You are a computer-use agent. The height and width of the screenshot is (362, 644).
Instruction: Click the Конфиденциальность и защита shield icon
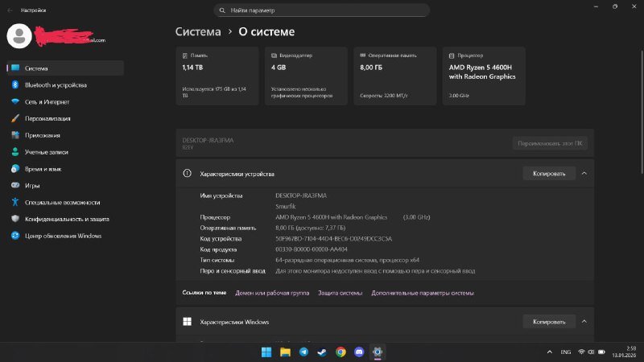coord(15,219)
